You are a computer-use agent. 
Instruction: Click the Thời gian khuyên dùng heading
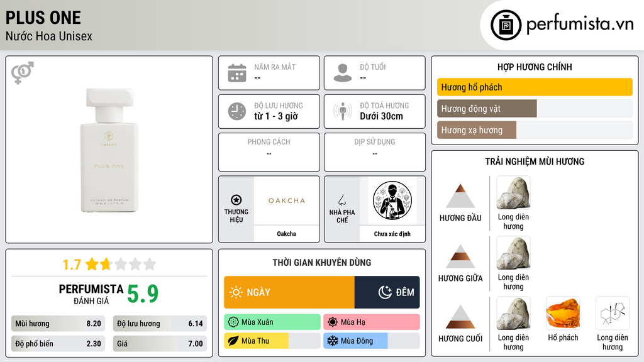coord(322,263)
